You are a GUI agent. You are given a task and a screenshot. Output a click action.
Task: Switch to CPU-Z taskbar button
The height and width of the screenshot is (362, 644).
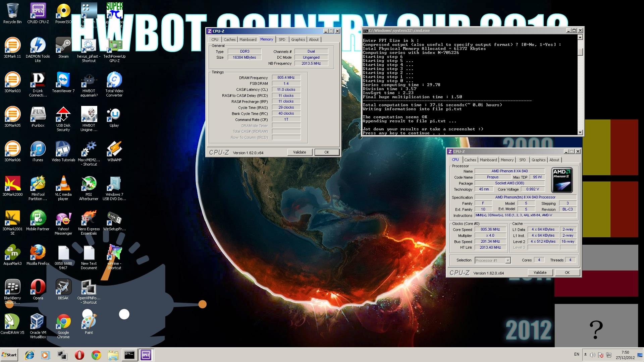pyautogui.click(x=146, y=355)
